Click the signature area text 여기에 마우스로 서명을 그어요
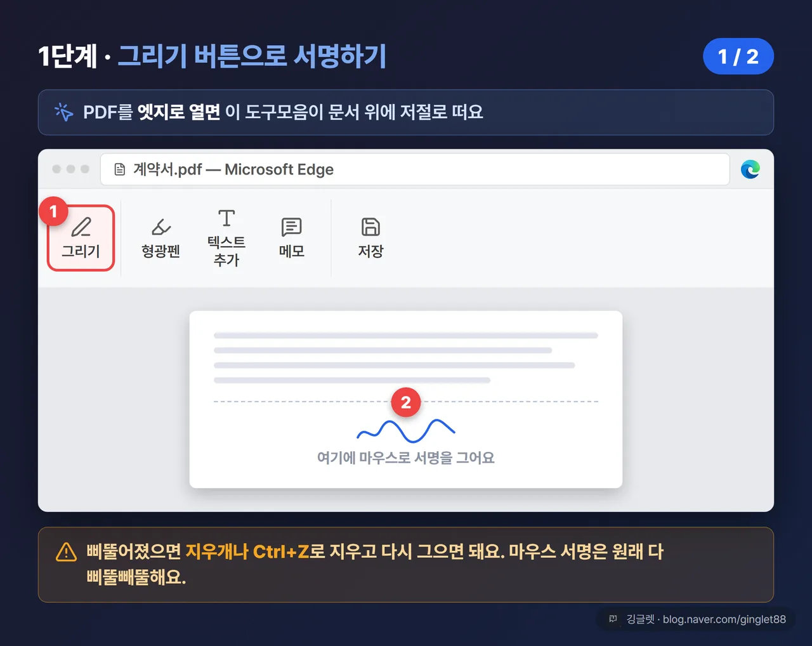Viewport: 812px width, 646px height. point(406,458)
